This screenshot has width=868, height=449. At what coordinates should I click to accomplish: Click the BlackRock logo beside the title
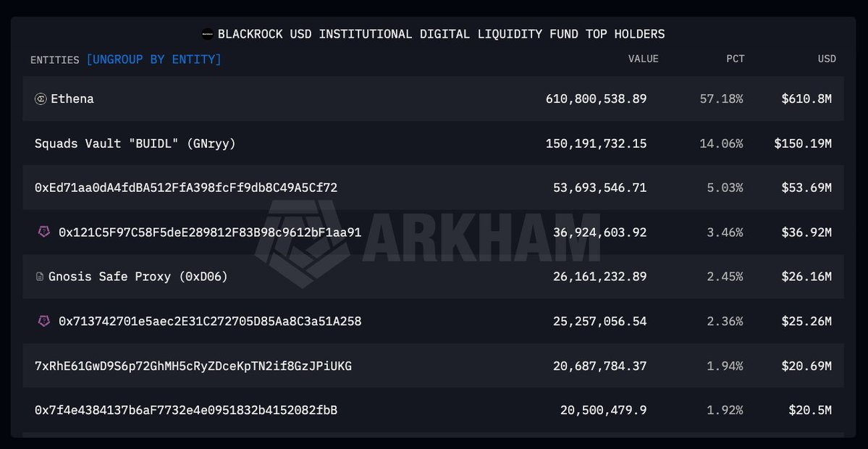(207, 34)
